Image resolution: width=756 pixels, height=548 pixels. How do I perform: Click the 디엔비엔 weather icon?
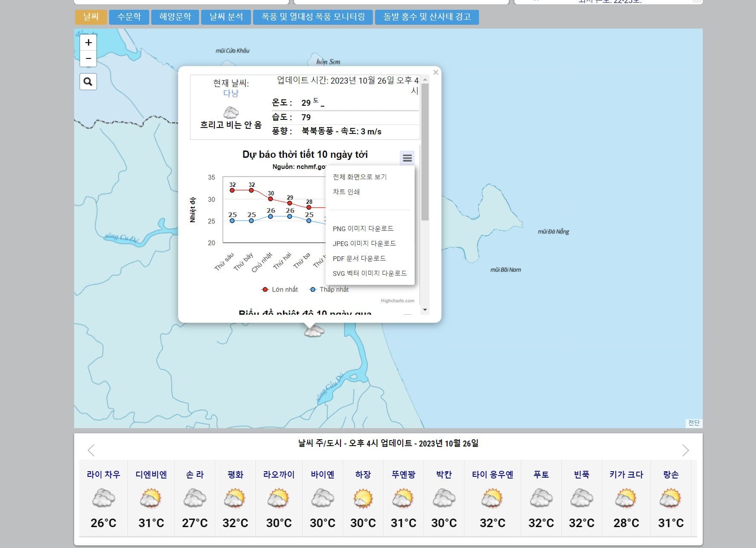click(151, 498)
